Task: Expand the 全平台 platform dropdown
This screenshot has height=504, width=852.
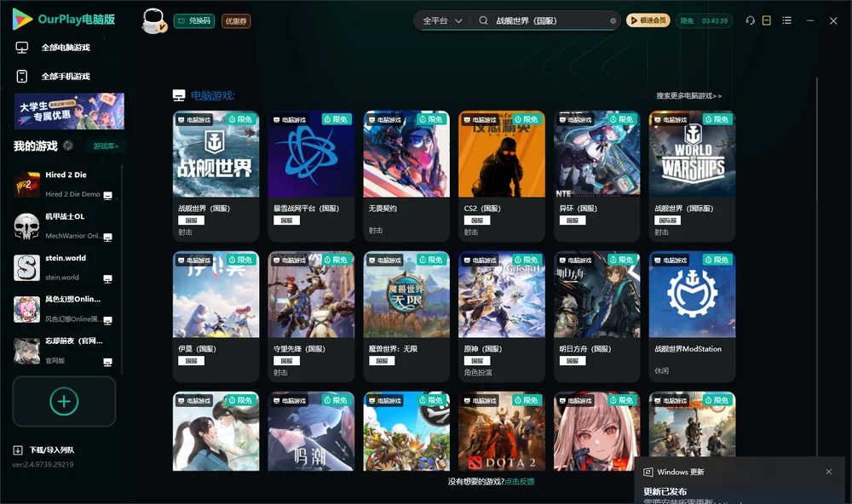Action: coord(442,21)
